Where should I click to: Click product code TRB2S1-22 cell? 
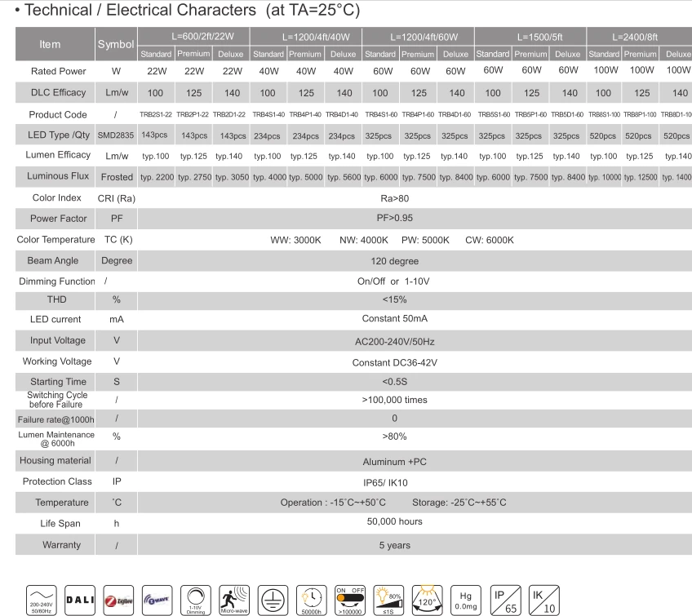pyautogui.click(x=156, y=115)
